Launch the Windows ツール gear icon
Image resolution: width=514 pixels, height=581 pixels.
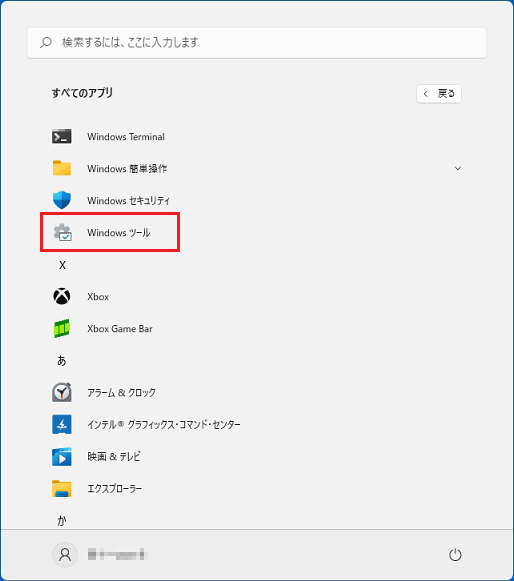pyautogui.click(x=62, y=233)
